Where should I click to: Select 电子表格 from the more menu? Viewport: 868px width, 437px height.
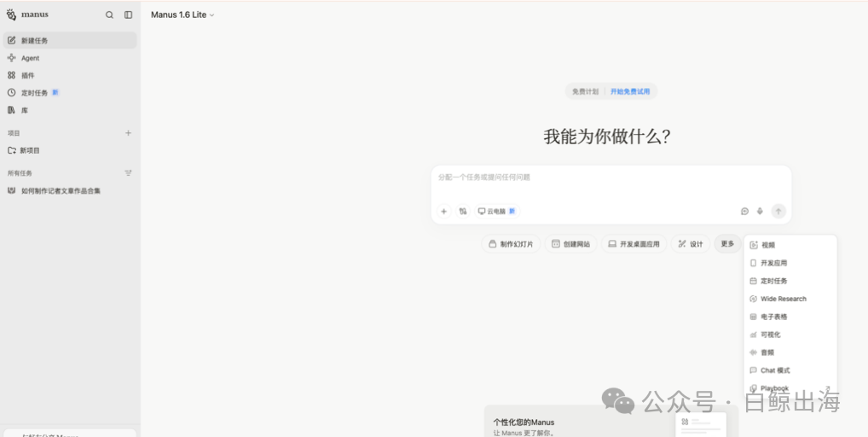[790, 317]
